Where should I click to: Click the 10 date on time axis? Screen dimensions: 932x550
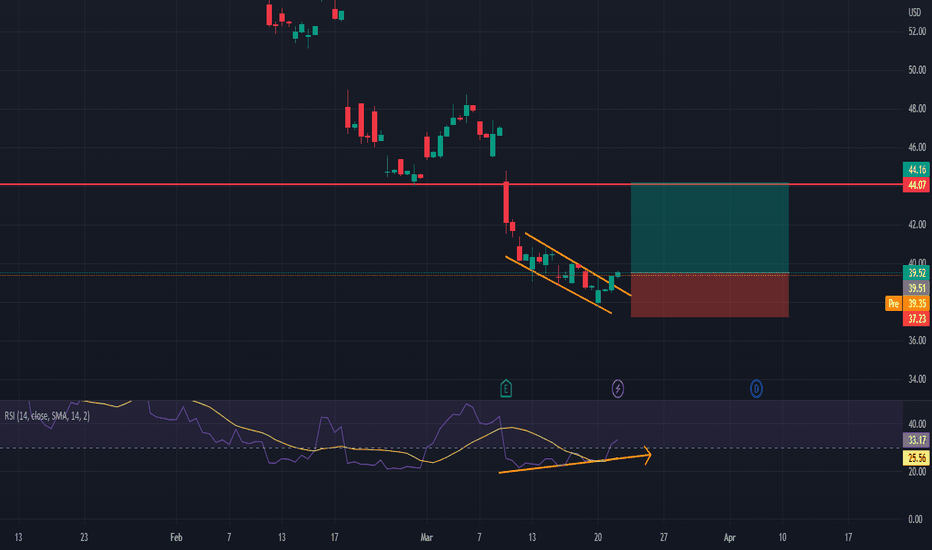pyautogui.click(x=782, y=538)
